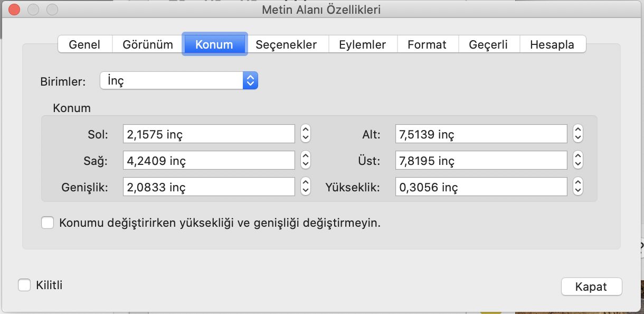Click the Genişlik value box
Viewport: 644px width, 314px height.
click(209, 187)
